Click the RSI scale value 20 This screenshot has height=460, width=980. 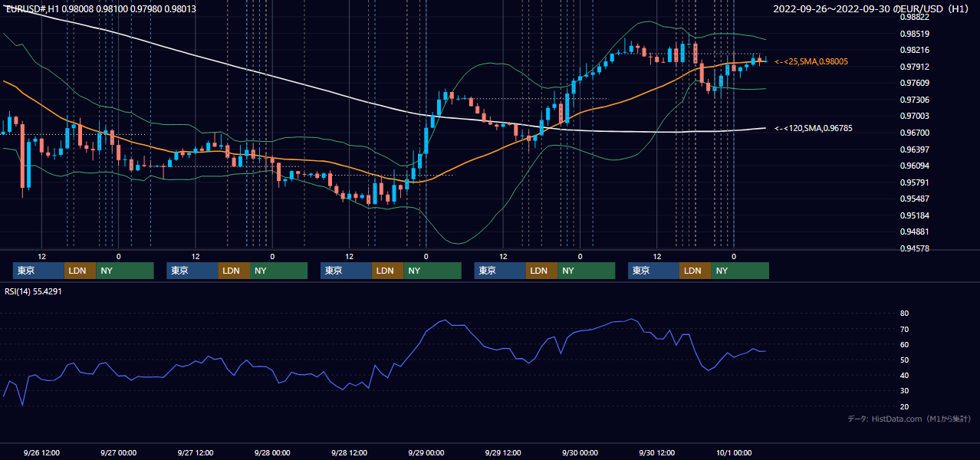905,406
